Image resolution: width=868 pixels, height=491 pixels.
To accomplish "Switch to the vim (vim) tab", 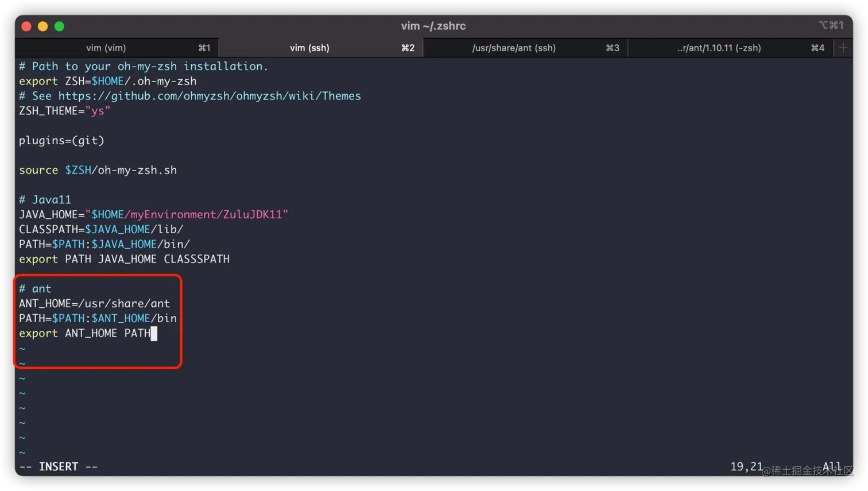I will pos(106,48).
